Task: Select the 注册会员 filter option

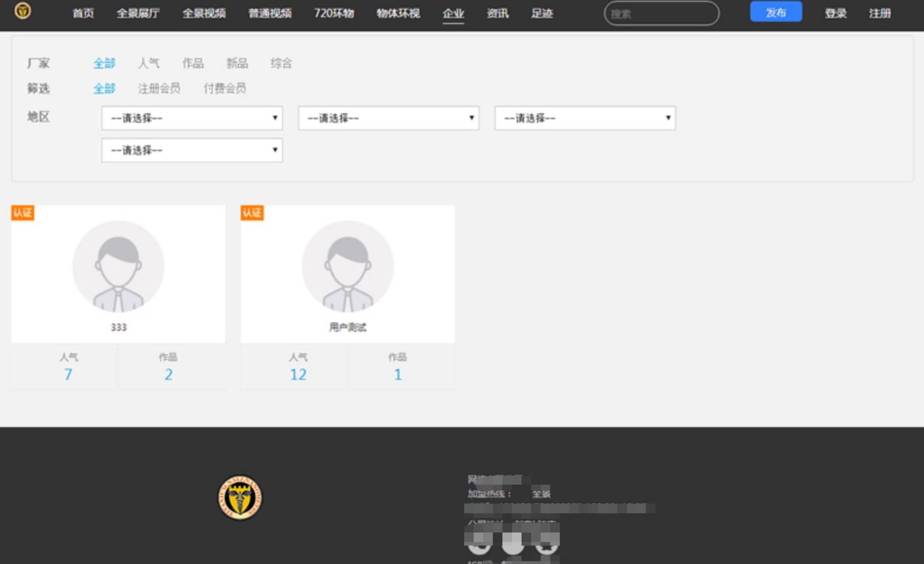Action: 159,88
